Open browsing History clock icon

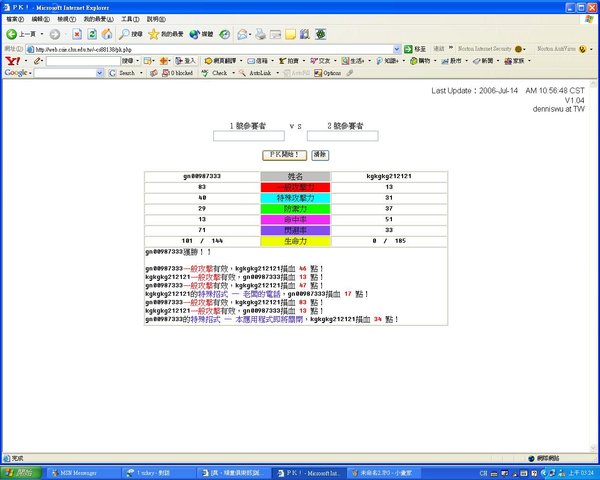coord(225,34)
